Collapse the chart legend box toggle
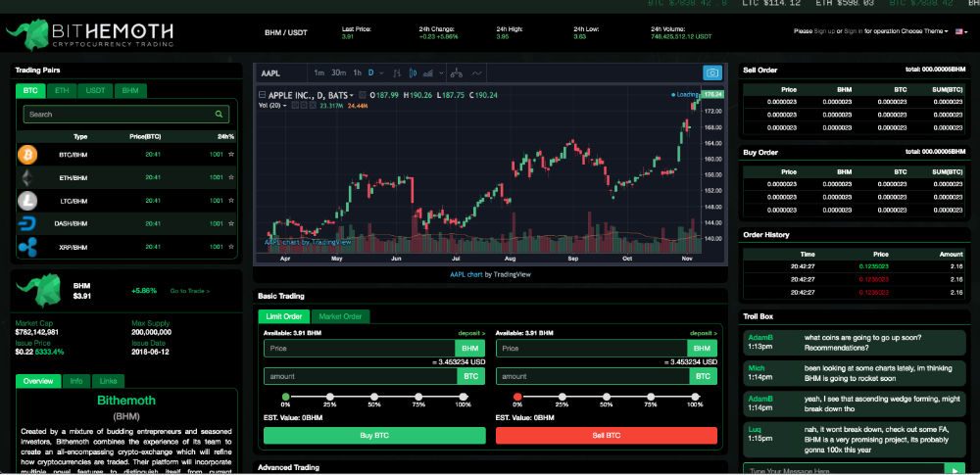980x475 pixels. [x=262, y=95]
